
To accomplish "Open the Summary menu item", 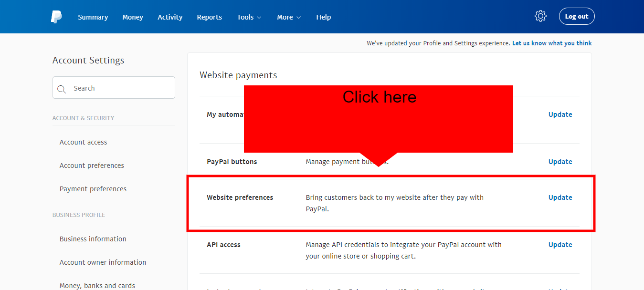I will (93, 17).
